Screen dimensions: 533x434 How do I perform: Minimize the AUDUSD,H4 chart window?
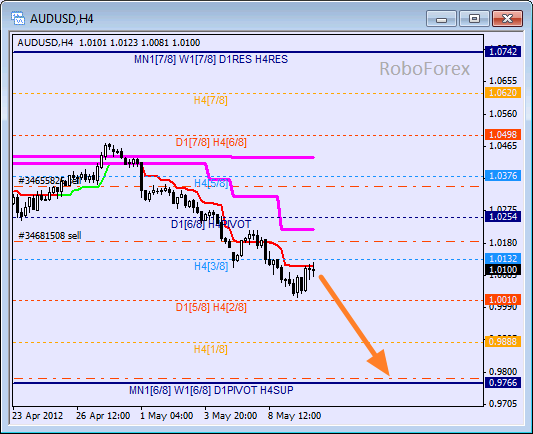point(441,19)
